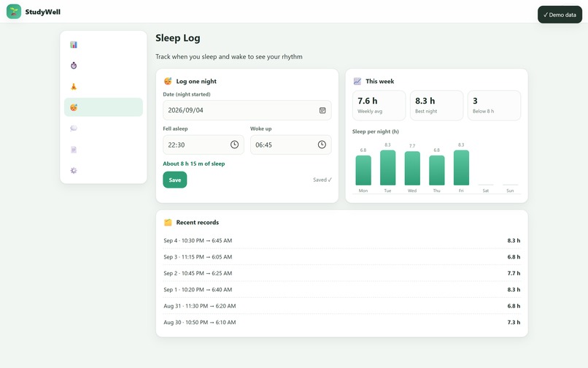Click the Tue bar in sleep chart
Screen dimensions: 588x368
[x=388, y=168]
